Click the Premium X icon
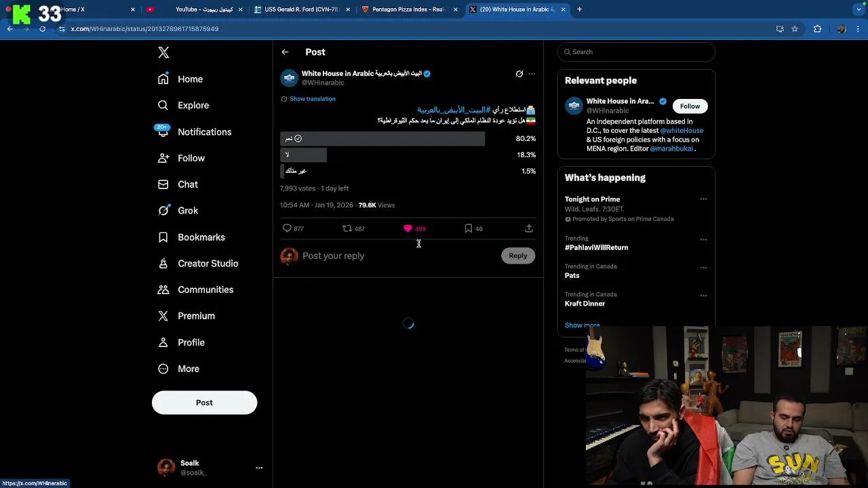The width and height of the screenshot is (868, 488). 163,316
